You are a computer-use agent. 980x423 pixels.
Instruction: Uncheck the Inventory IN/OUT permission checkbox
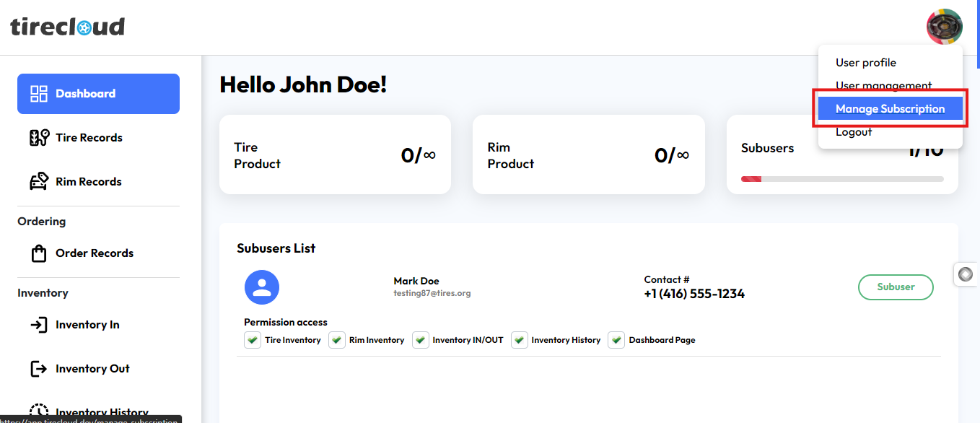click(x=421, y=340)
